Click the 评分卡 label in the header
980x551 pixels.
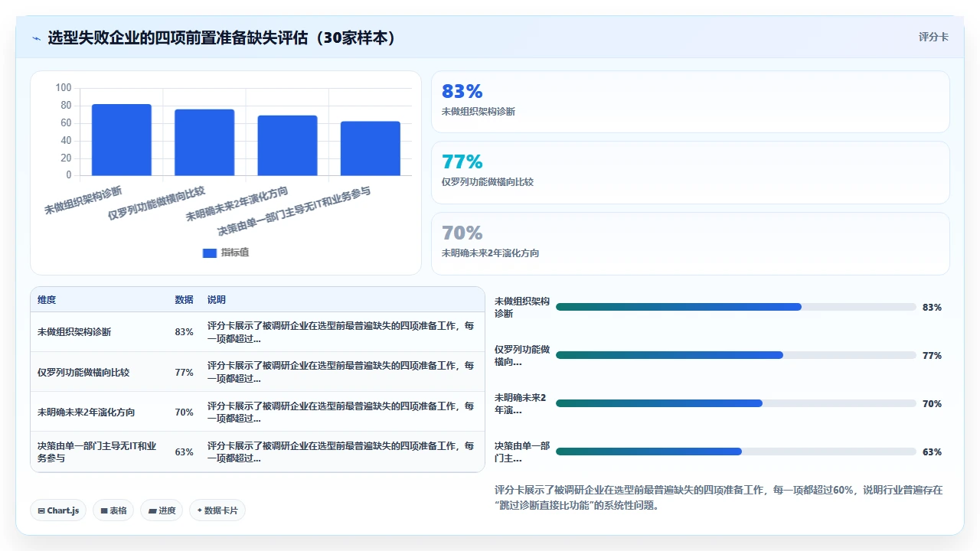coord(933,37)
